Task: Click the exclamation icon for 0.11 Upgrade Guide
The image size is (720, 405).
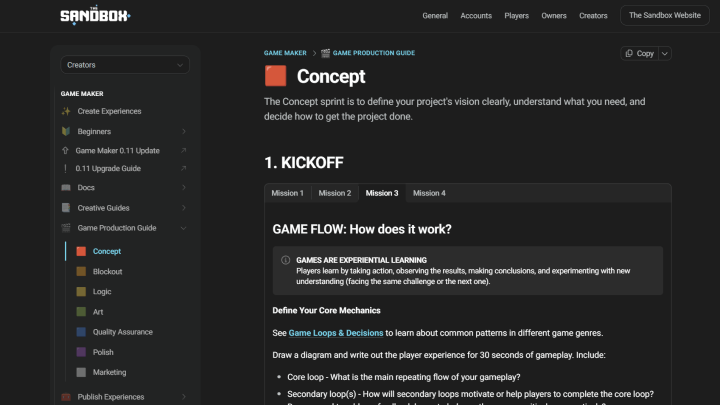Action: point(65,169)
